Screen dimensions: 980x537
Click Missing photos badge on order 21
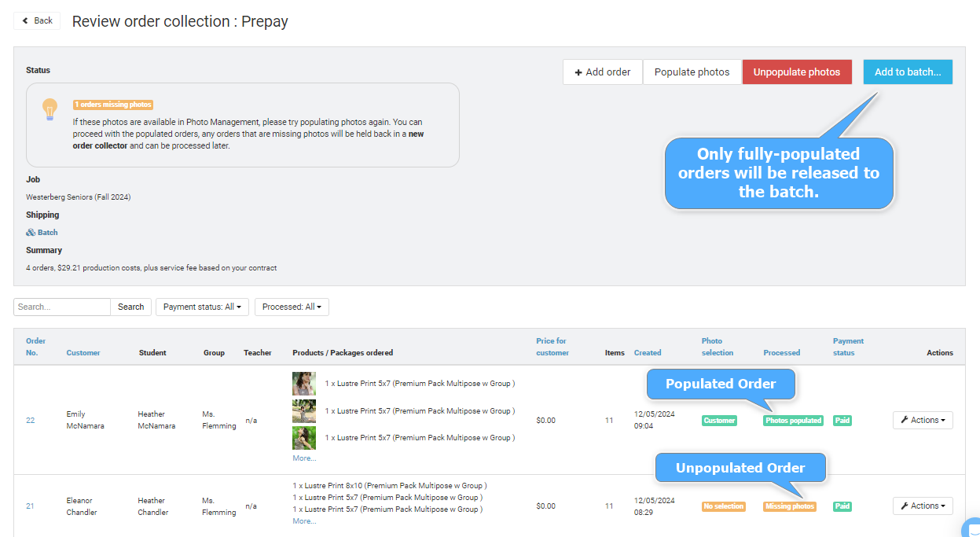[x=789, y=506]
